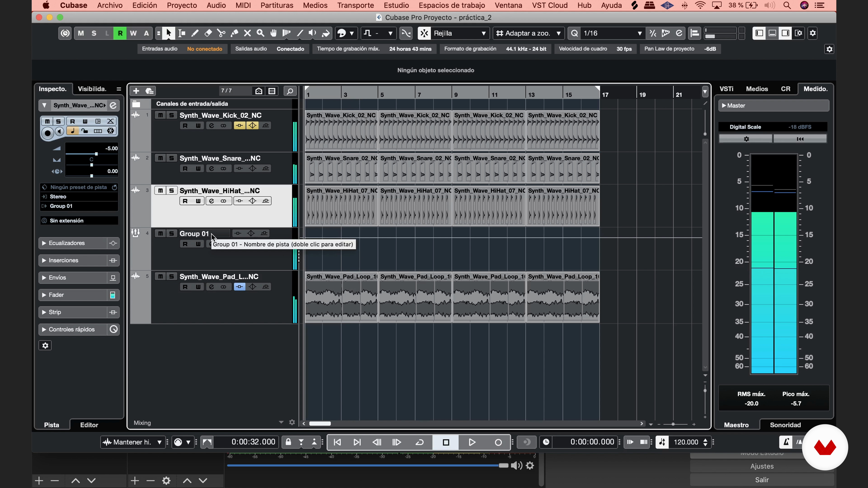Open the Group 01 output routing field
Image resolution: width=868 pixels, height=488 pixels.
pos(79,206)
